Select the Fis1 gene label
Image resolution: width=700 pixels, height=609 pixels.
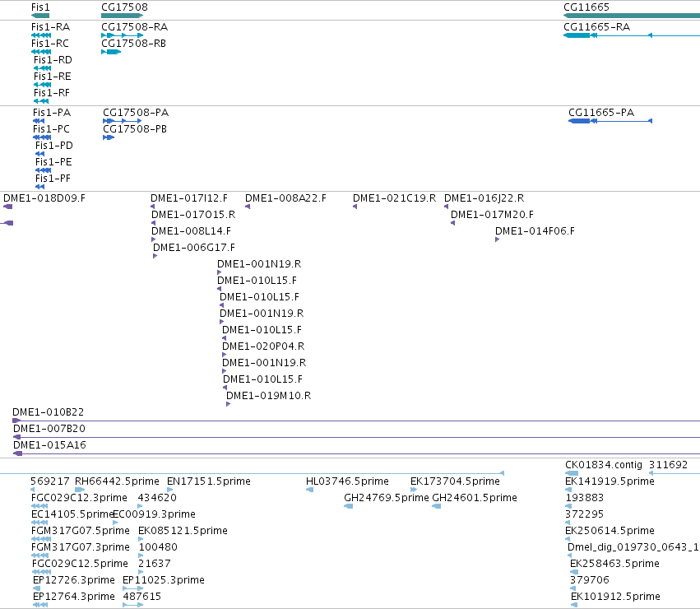tap(40, 7)
